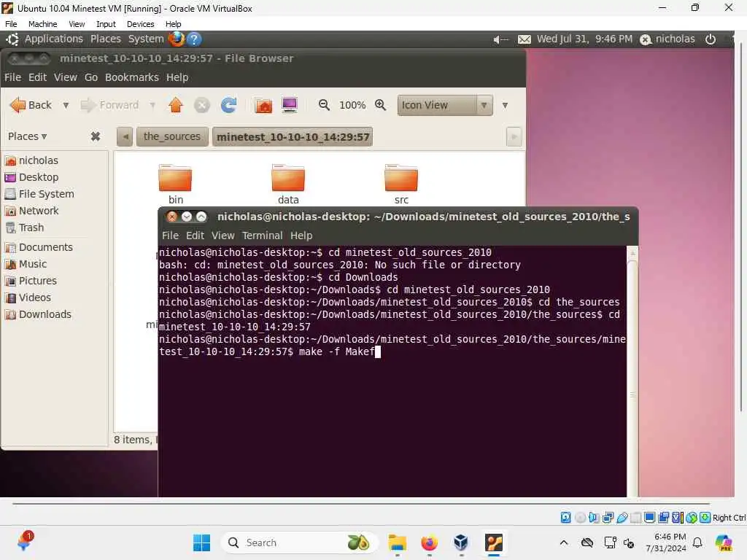Open the Bookmarks menu
Viewport: 747px width, 560px height.
click(x=132, y=77)
